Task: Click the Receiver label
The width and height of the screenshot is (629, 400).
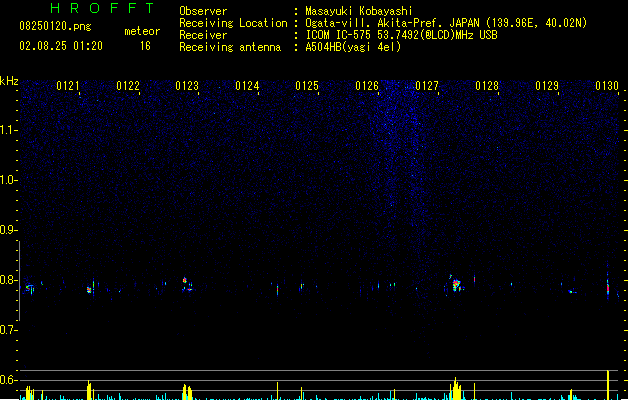Action: tap(203, 35)
